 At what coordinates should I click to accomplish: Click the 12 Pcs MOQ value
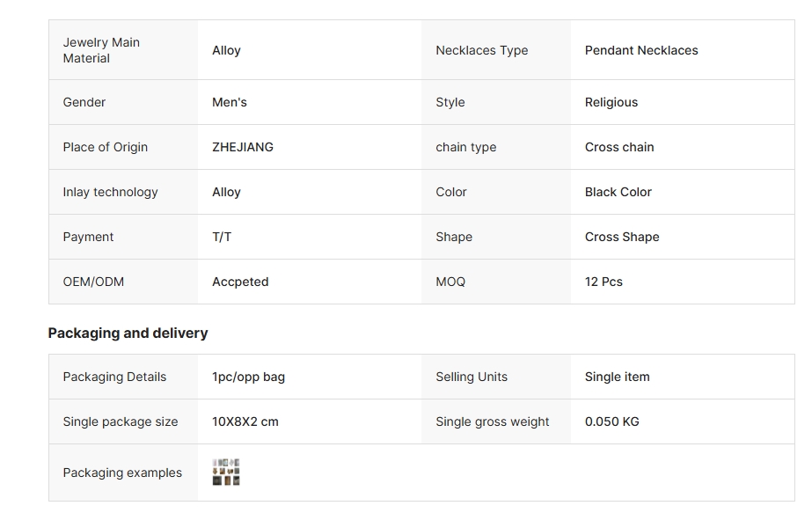[x=604, y=282]
